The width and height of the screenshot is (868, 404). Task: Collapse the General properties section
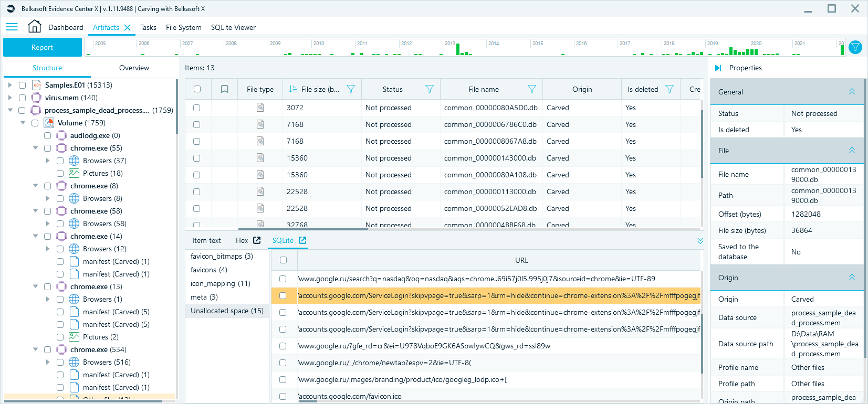pyautogui.click(x=852, y=92)
